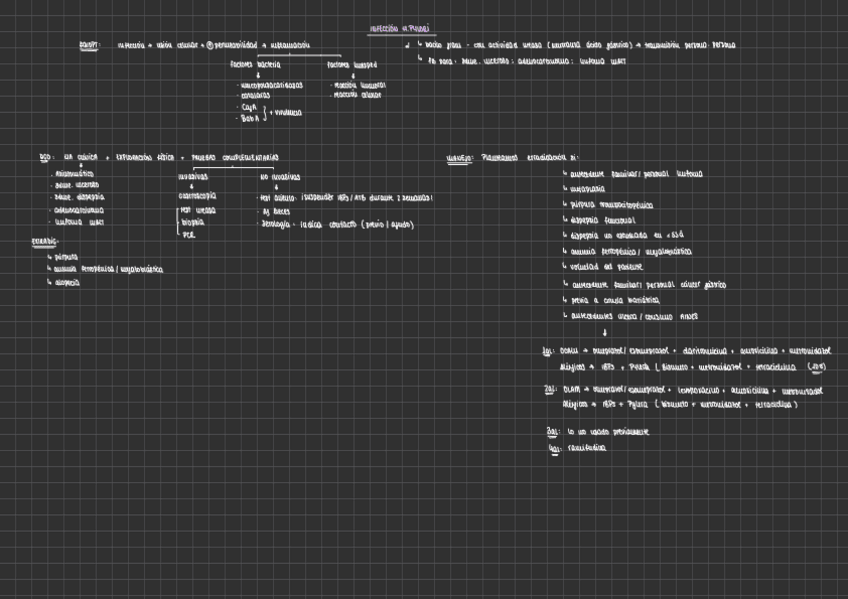This screenshot has width=848, height=599.
Task: Click the underlined 'Erradic' heading
Action: point(45,242)
